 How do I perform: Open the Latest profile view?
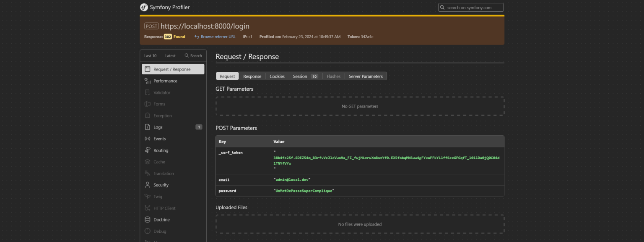(170, 55)
